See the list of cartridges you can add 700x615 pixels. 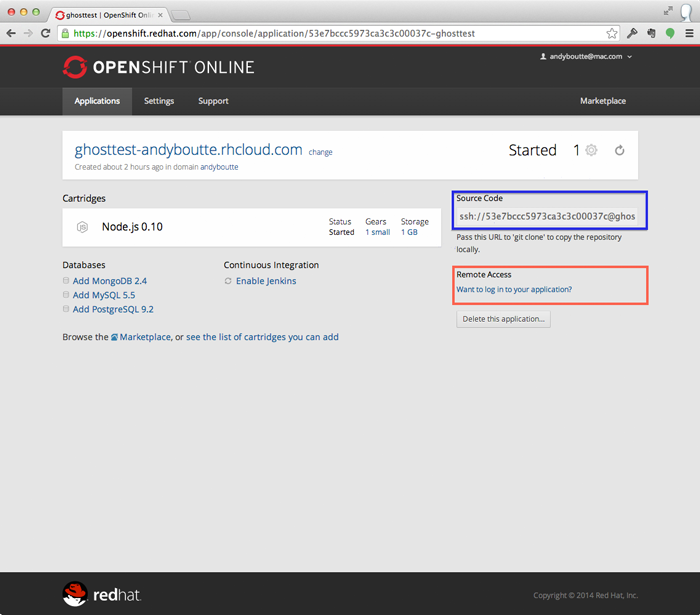pyautogui.click(x=262, y=337)
